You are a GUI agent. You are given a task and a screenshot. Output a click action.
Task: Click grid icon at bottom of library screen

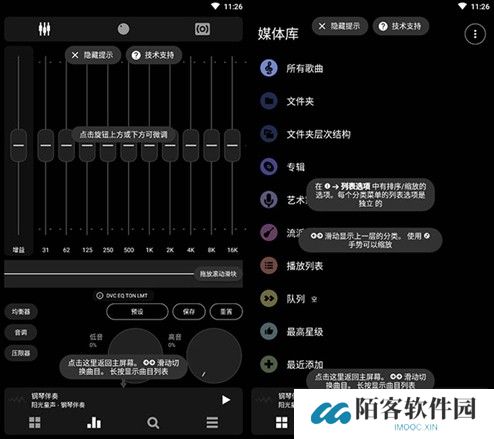coord(282,422)
